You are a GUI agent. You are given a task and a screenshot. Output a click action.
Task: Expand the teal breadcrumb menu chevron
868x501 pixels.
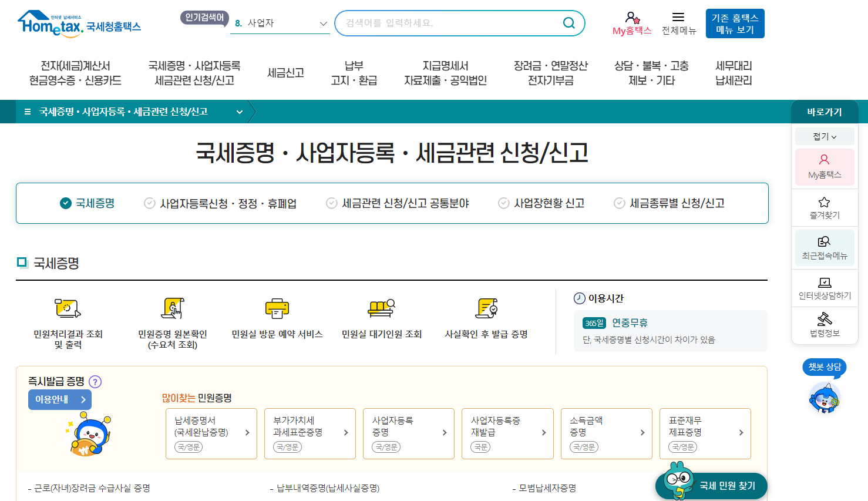(238, 112)
